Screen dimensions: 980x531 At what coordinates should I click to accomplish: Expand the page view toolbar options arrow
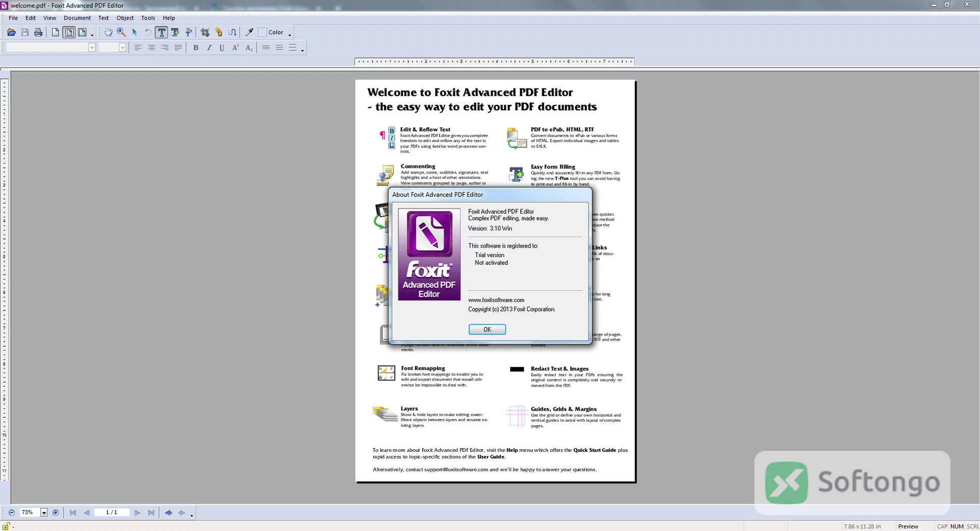click(92, 35)
